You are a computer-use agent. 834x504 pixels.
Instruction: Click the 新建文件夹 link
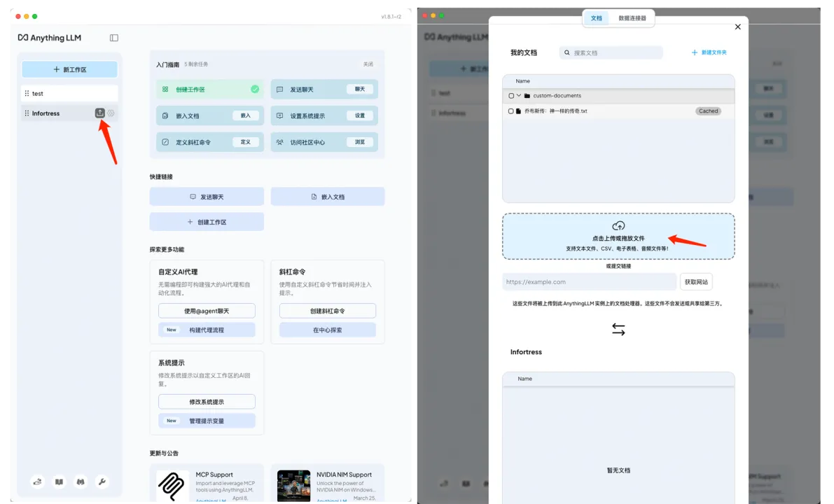(x=709, y=52)
